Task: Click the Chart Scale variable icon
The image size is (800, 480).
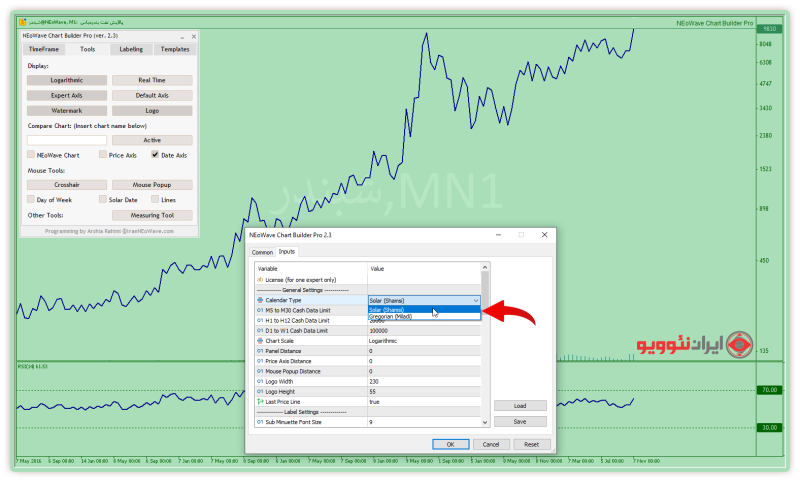Action: click(260, 341)
